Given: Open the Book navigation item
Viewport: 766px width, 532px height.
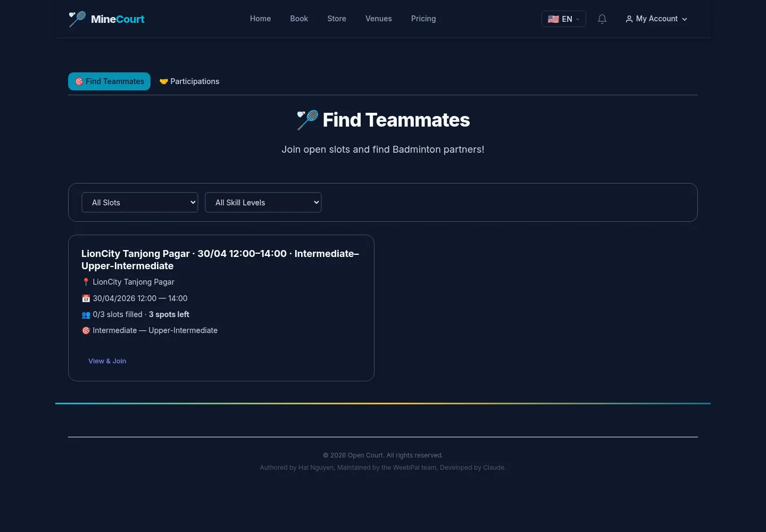Looking at the screenshot, I should click(x=299, y=19).
